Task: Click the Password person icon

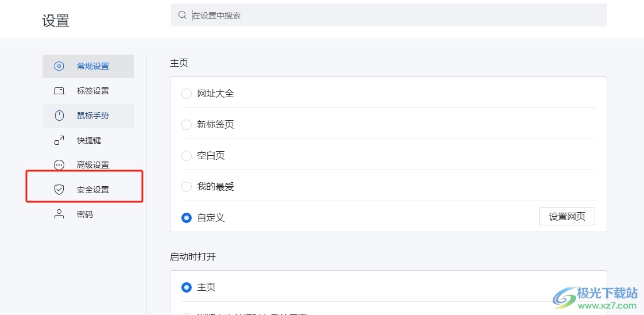Action: [59, 214]
